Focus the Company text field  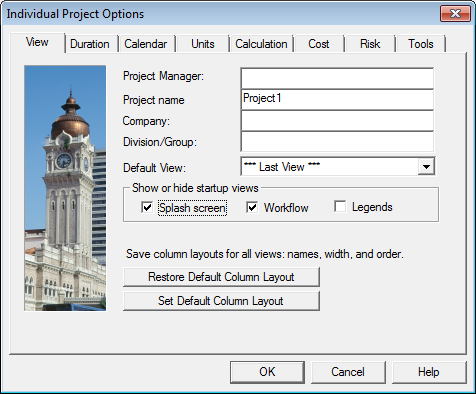[337, 121]
